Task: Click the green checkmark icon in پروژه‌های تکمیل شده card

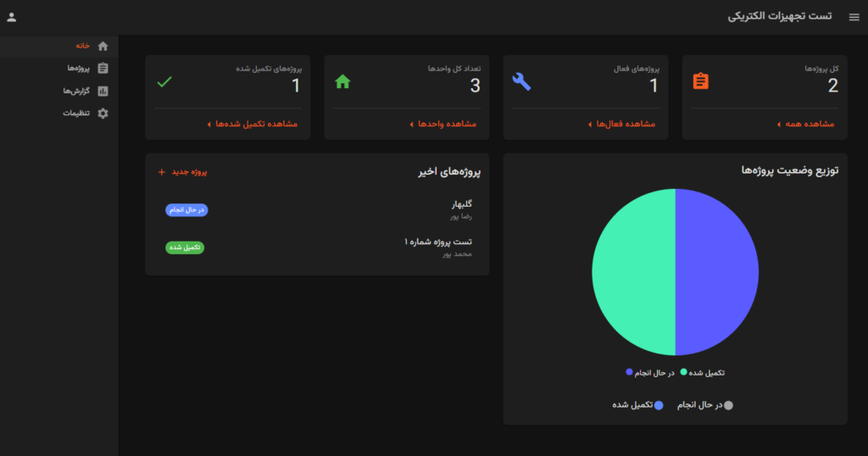Action: click(164, 82)
